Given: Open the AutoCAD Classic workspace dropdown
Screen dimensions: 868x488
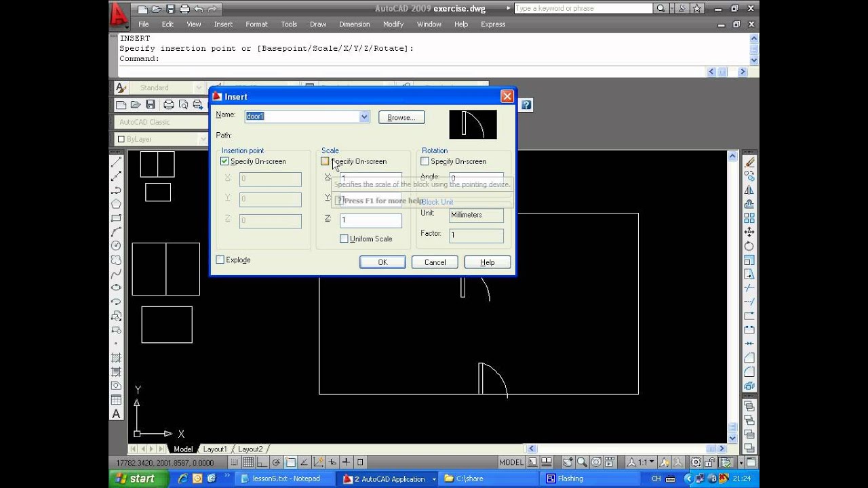Looking at the screenshot, I should pyautogui.click(x=162, y=122).
